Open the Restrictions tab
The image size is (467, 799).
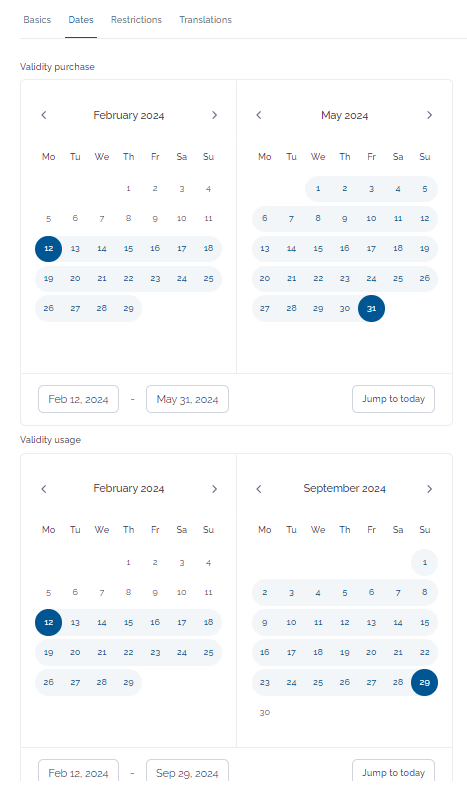click(x=136, y=20)
